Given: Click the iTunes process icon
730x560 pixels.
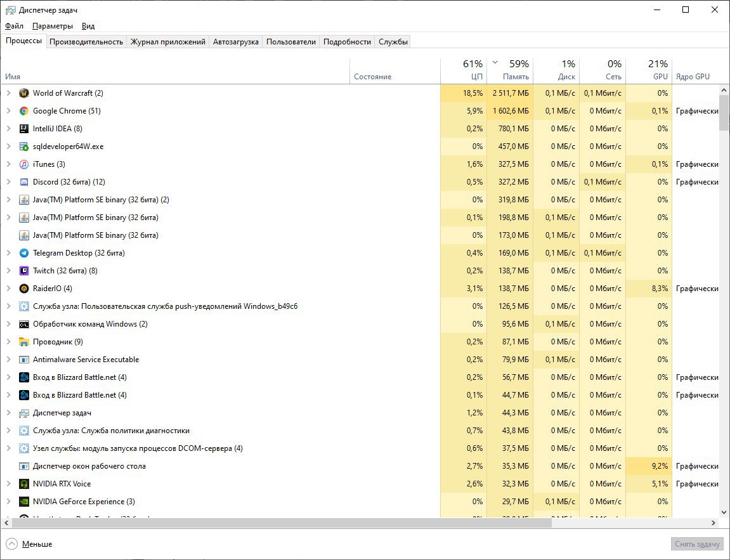Looking at the screenshot, I should [23, 164].
